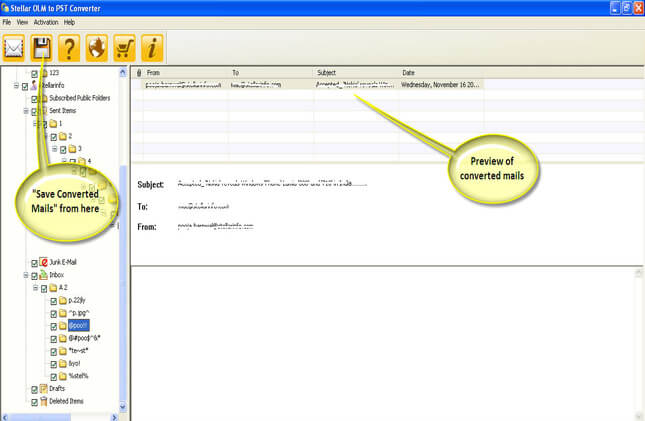Viewport: 645px width, 421px height.
Task: Click the folder icon beside %stel%
Action: tap(63, 376)
